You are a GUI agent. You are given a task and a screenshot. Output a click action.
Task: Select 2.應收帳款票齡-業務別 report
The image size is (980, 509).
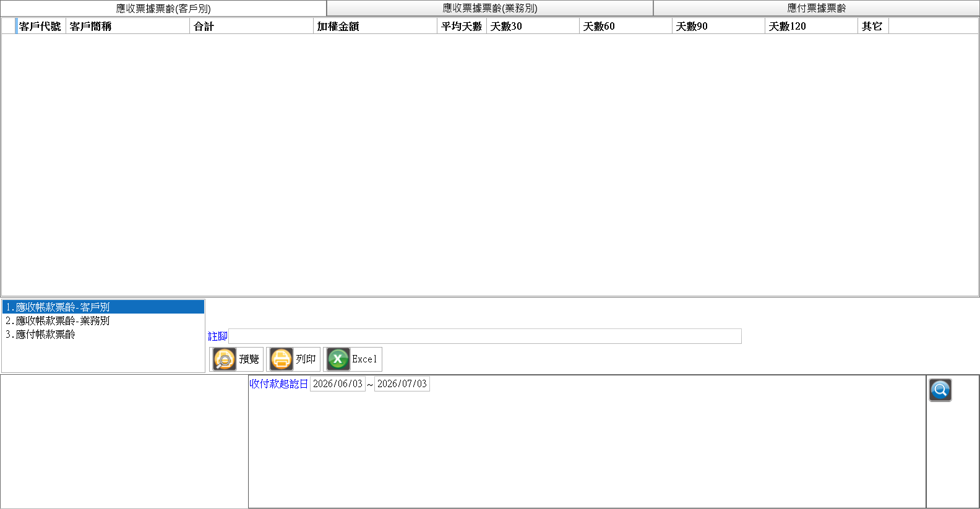[103, 320]
